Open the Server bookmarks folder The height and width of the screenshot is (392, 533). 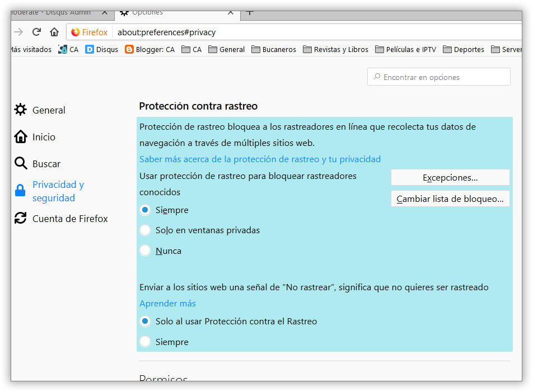coord(507,50)
